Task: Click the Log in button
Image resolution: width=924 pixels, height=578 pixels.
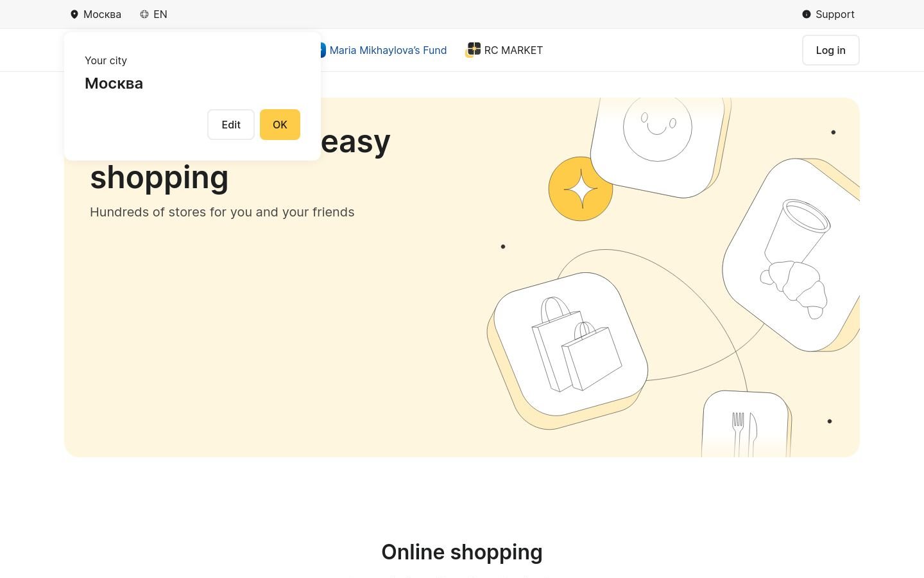Action: 830,50
